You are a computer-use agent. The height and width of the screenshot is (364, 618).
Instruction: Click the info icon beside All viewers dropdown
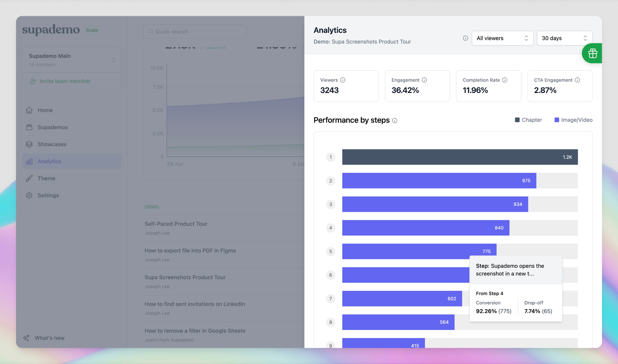(x=465, y=38)
